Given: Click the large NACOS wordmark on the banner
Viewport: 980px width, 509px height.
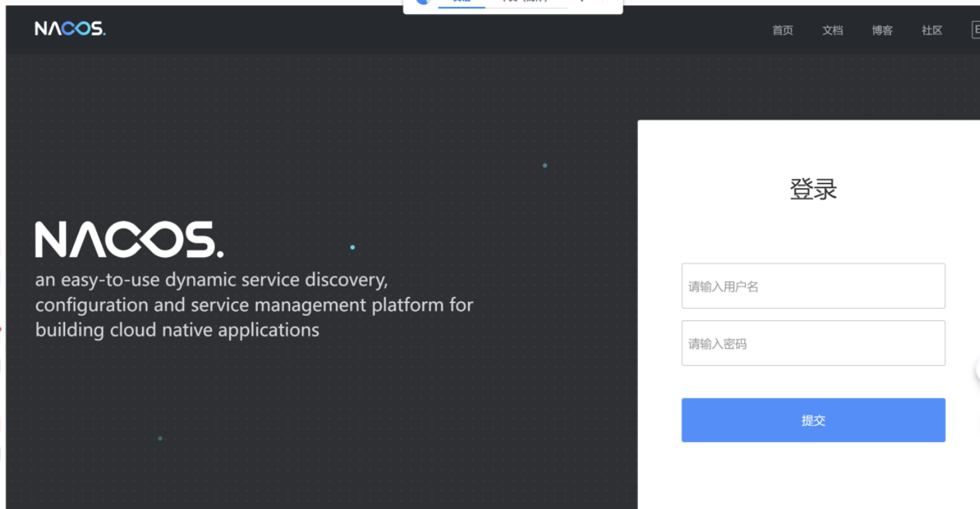Looking at the screenshot, I should [129, 239].
